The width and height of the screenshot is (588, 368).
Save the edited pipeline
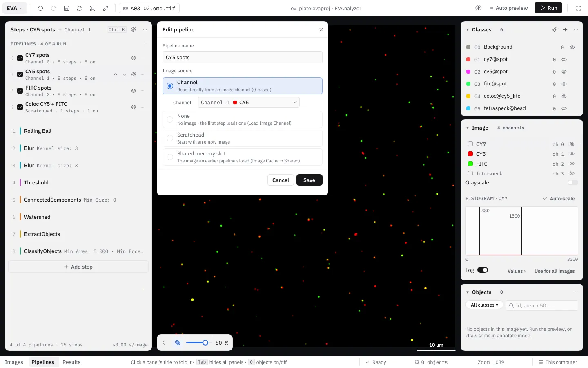tap(310, 180)
